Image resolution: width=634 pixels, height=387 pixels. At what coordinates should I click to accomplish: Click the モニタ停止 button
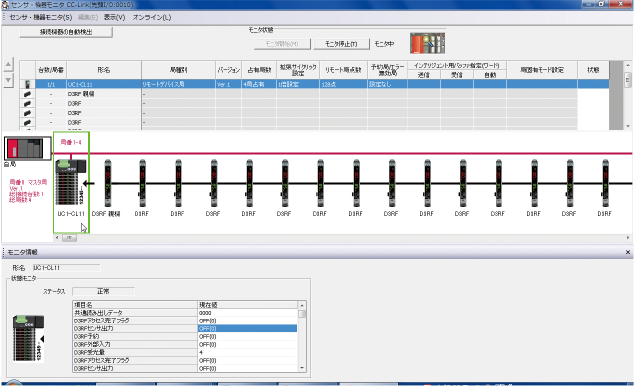[x=341, y=44]
